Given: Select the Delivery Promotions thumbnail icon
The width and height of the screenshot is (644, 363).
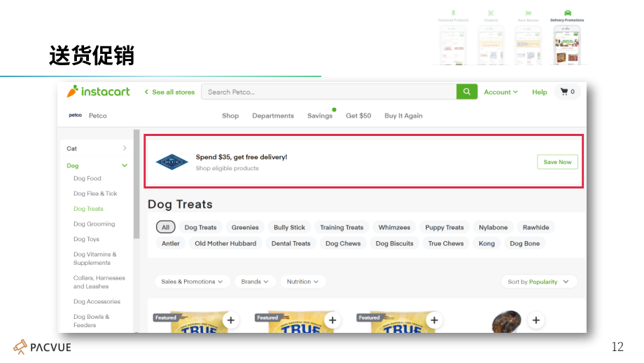Looking at the screenshot, I should click(x=567, y=13).
